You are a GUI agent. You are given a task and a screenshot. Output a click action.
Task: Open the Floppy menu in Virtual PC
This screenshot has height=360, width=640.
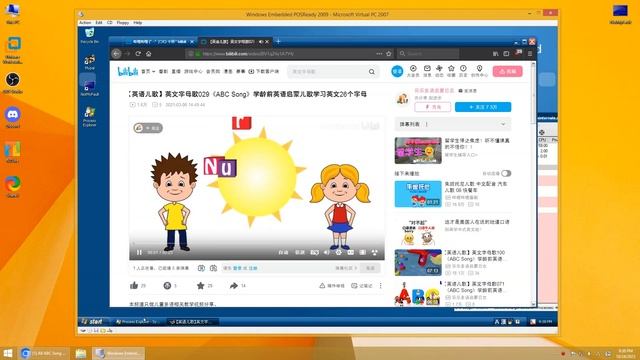pyautogui.click(x=123, y=23)
